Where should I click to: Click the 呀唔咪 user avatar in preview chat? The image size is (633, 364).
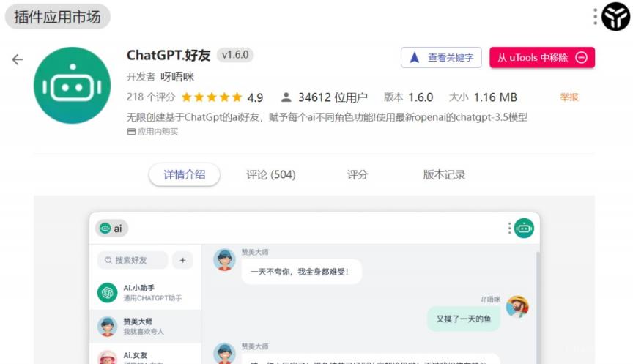517,307
